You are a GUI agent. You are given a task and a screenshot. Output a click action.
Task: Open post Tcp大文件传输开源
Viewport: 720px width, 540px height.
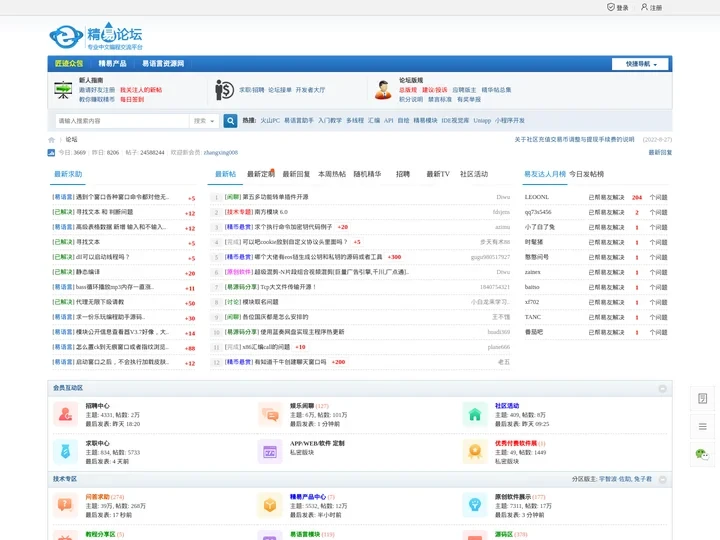click(288, 287)
